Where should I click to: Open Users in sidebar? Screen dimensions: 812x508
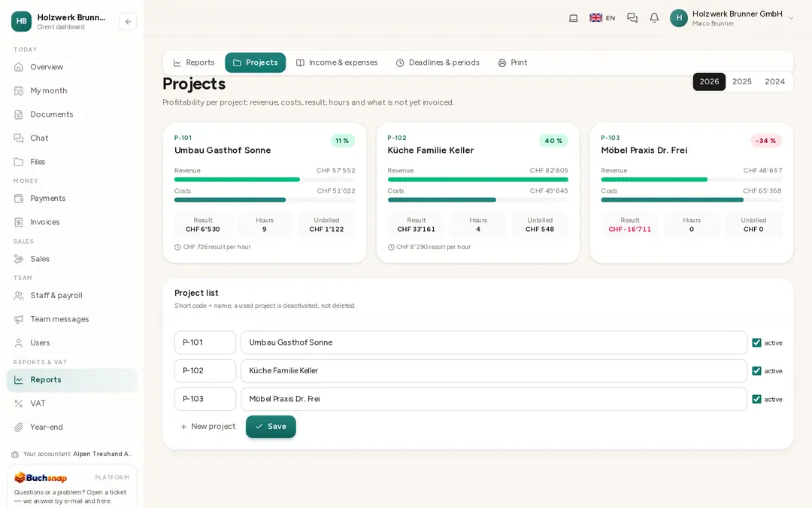pos(72,342)
